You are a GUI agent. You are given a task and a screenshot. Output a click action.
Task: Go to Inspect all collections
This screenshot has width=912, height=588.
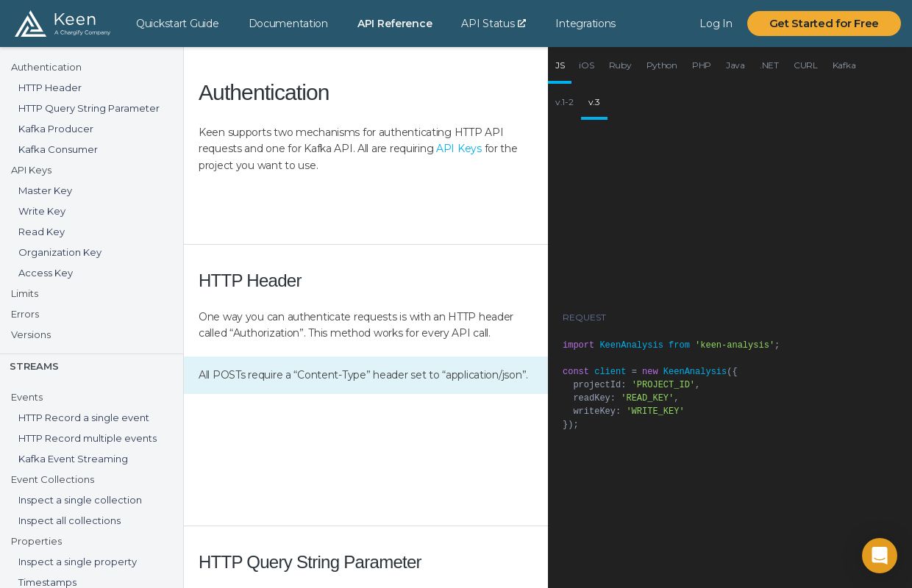pyautogui.click(x=70, y=520)
